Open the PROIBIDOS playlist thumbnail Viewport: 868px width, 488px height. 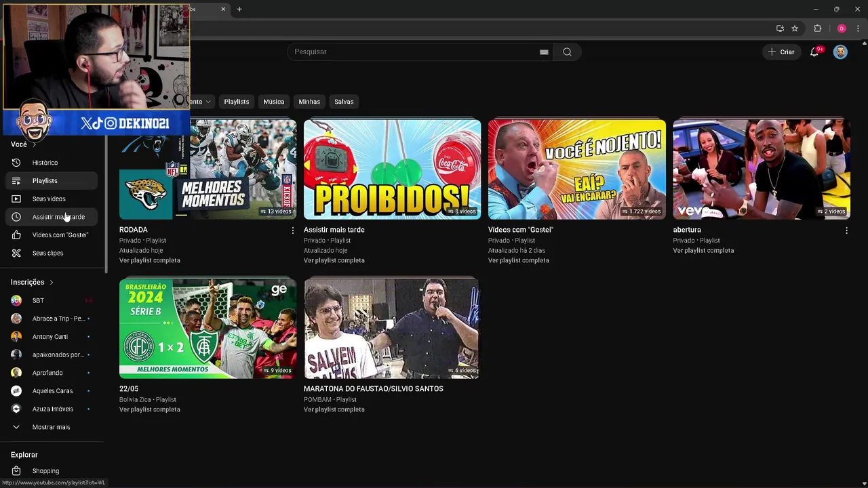click(x=393, y=169)
